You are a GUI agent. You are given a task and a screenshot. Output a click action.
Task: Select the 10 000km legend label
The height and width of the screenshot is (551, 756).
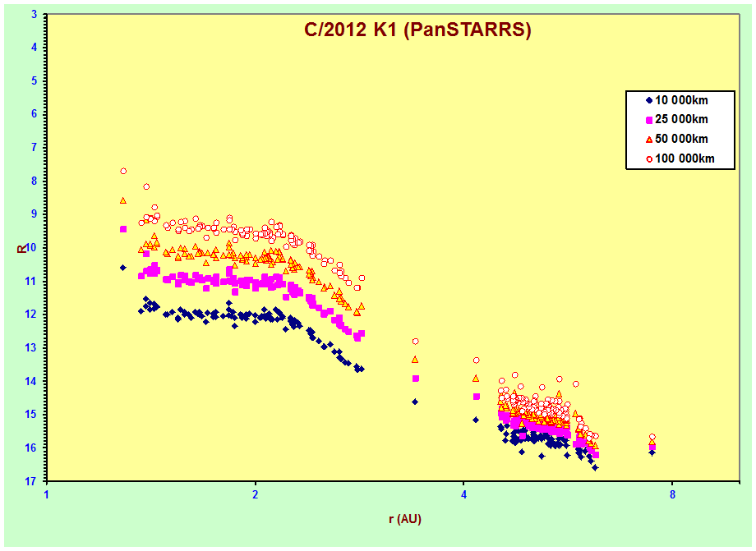click(x=681, y=100)
